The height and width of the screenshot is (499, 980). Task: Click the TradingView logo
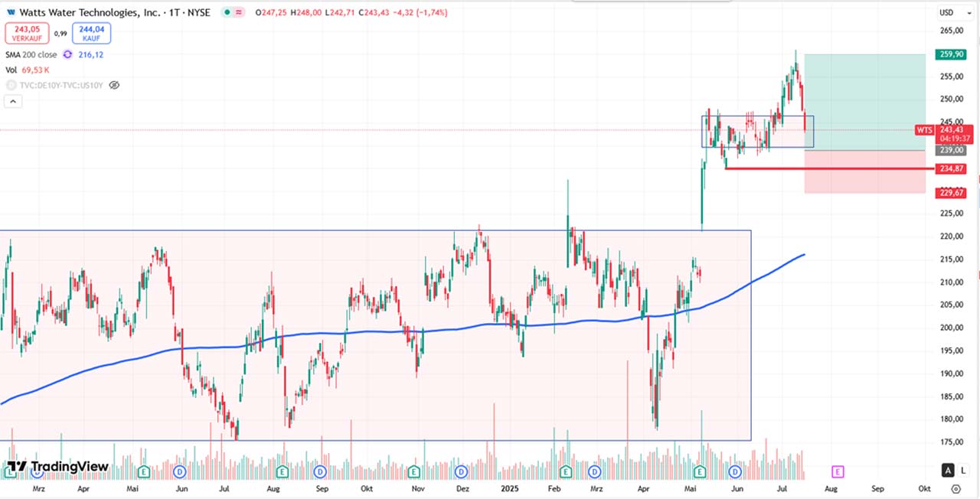pyautogui.click(x=57, y=467)
